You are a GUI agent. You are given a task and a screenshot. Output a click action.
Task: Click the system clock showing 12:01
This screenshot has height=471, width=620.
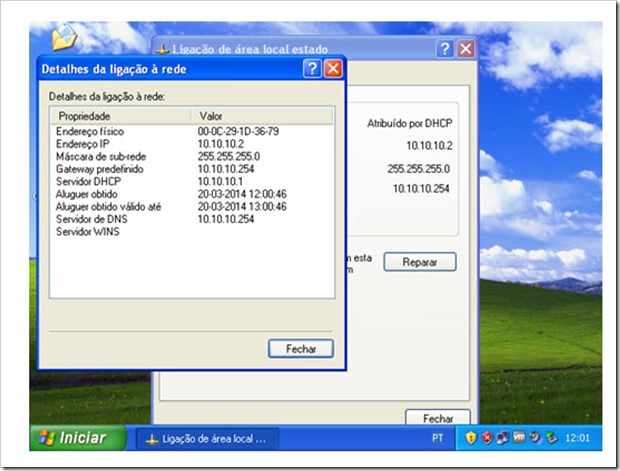pyautogui.click(x=578, y=438)
